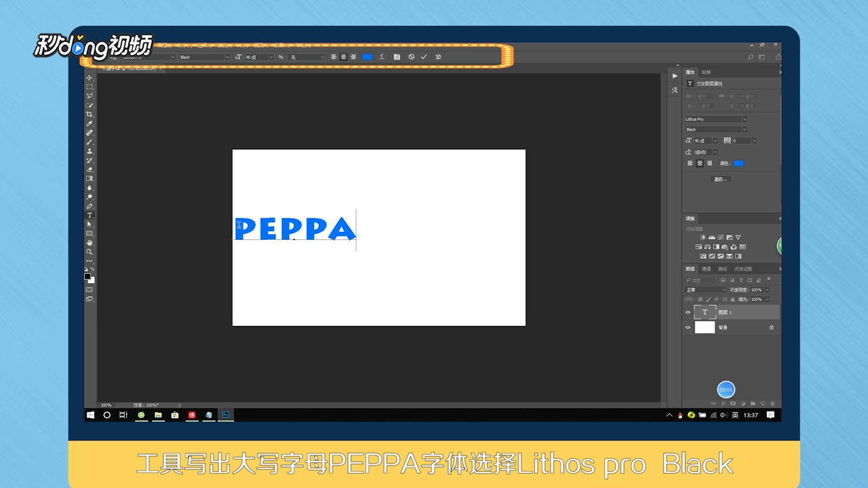The image size is (868, 488).
Task: Select the Horizontal Type tool
Action: pos(90,216)
